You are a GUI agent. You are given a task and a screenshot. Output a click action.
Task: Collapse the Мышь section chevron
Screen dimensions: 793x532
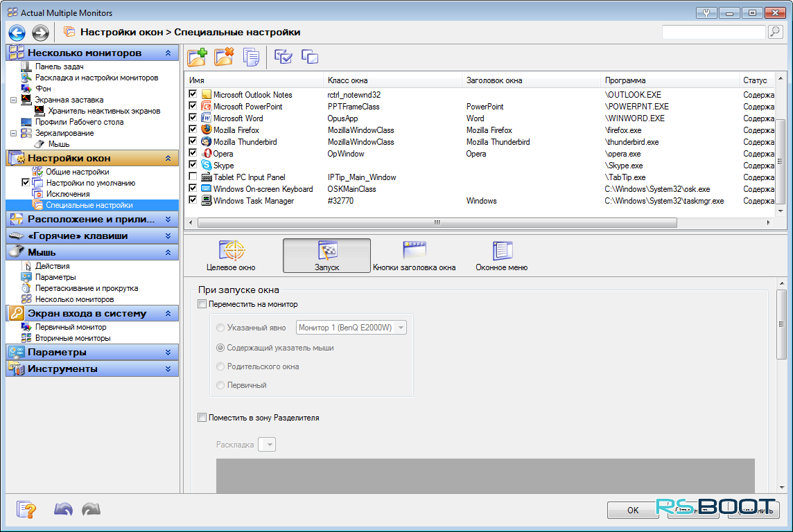click(x=168, y=252)
